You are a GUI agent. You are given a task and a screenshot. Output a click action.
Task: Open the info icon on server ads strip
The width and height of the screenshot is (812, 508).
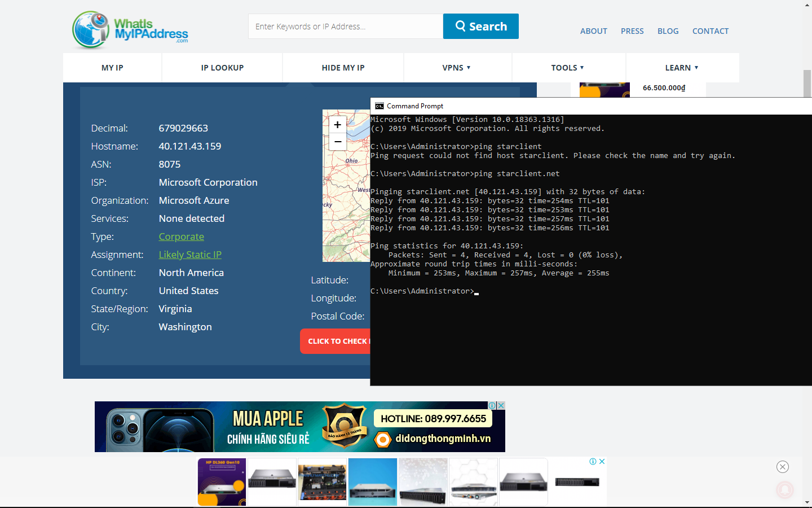point(593,461)
